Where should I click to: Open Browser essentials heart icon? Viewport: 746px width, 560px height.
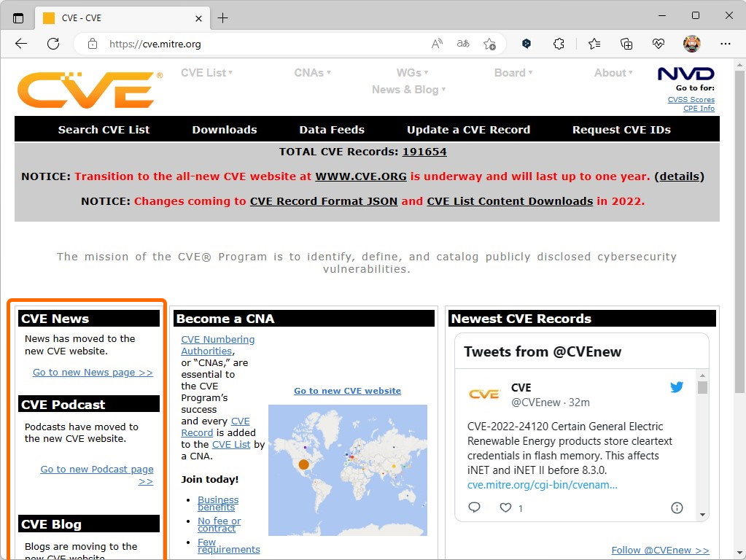(658, 44)
